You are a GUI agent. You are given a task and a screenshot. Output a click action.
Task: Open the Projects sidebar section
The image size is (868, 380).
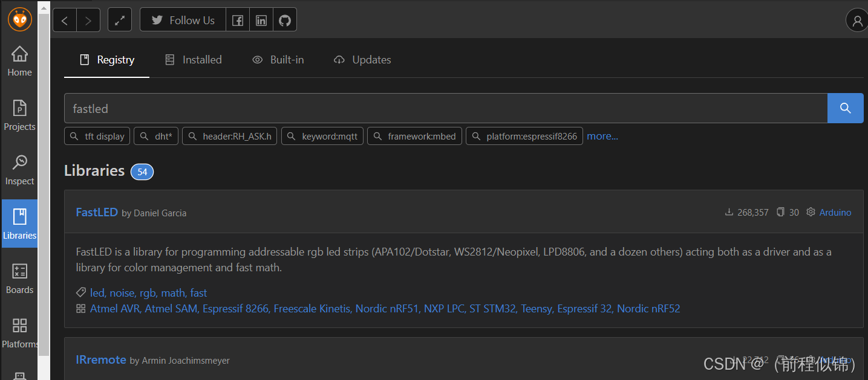[19, 115]
